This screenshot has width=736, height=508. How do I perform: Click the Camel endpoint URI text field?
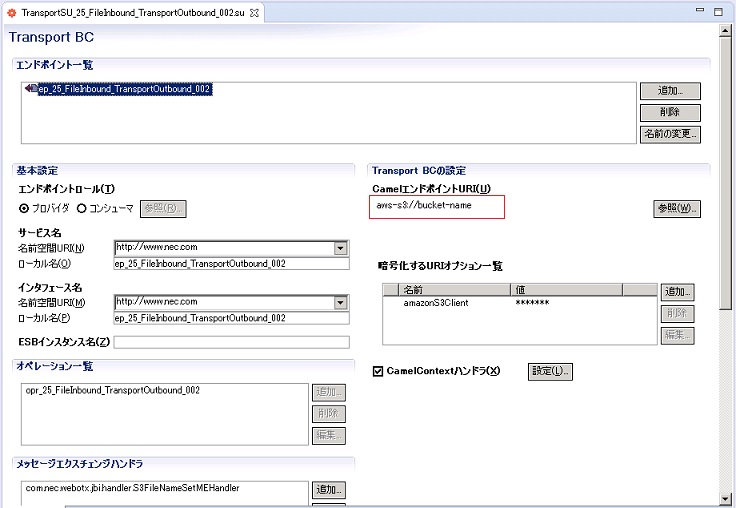[436, 206]
